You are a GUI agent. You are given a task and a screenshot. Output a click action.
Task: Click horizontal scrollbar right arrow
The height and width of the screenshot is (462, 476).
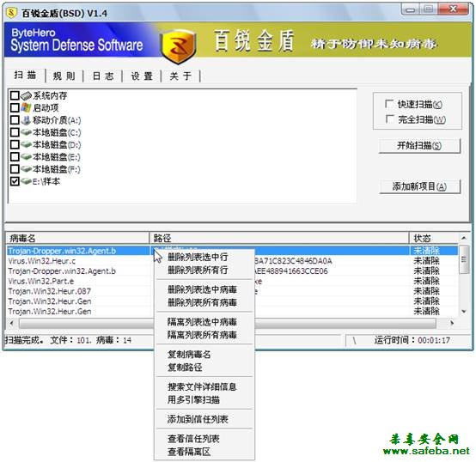(x=452, y=323)
